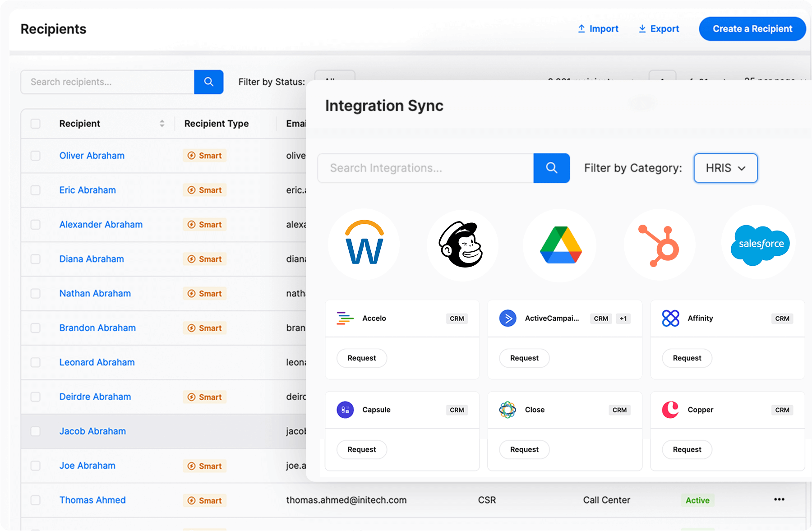The width and height of the screenshot is (812, 531).
Task: Click the Google Drive logo
Action: (560, 245)
